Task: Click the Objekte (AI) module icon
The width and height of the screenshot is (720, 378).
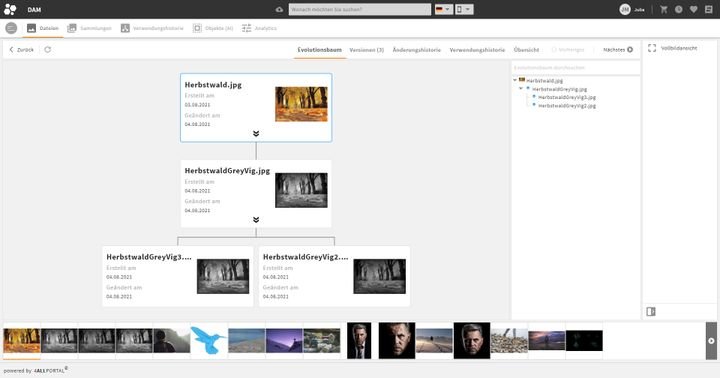Action: [x=197, y=28]
